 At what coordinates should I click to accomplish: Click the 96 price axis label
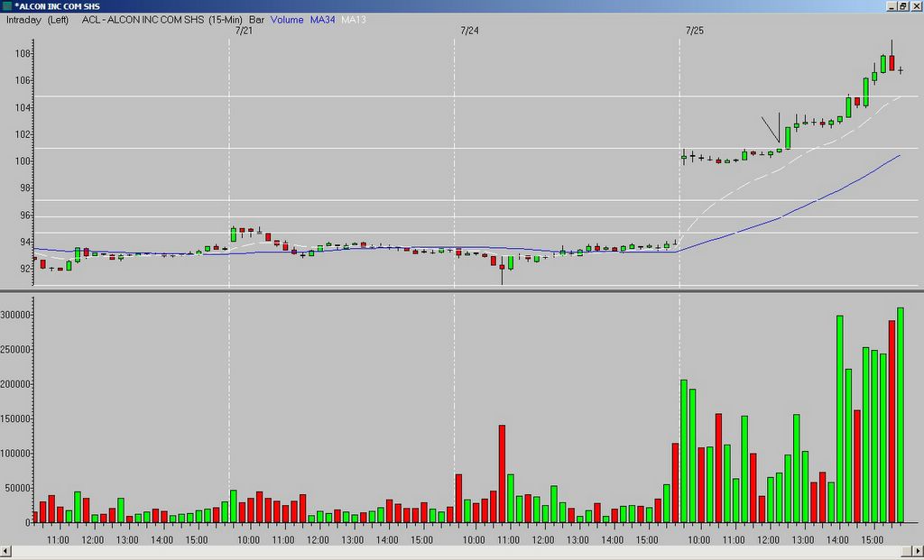click(24, 216)
